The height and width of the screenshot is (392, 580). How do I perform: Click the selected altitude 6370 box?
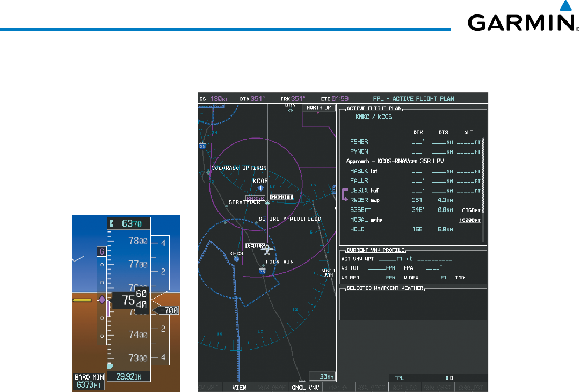129,224
